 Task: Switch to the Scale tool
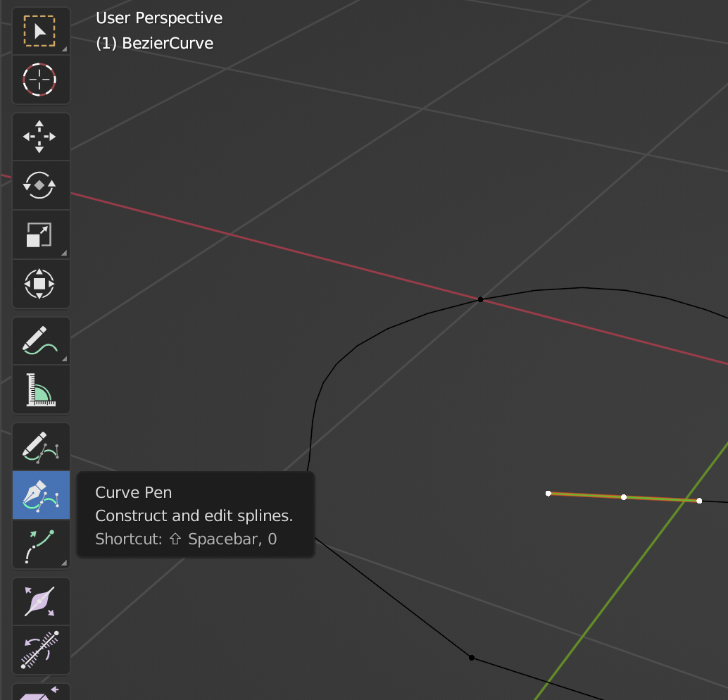tap(41, 235)
